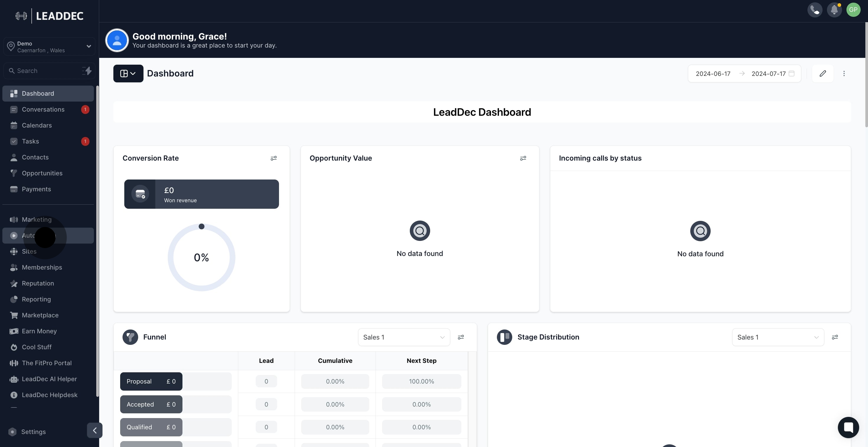
Task: Click the Lead column header
Action: click(266, 361)
